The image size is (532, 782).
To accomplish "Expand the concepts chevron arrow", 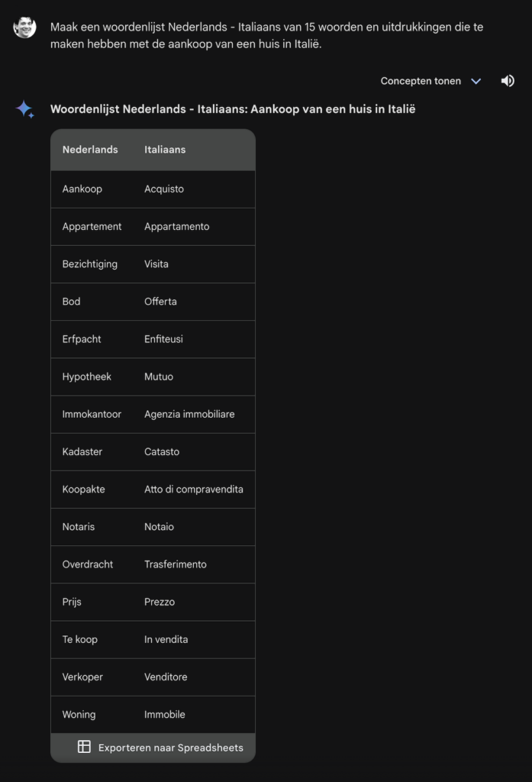I will (x=476, y=81).
